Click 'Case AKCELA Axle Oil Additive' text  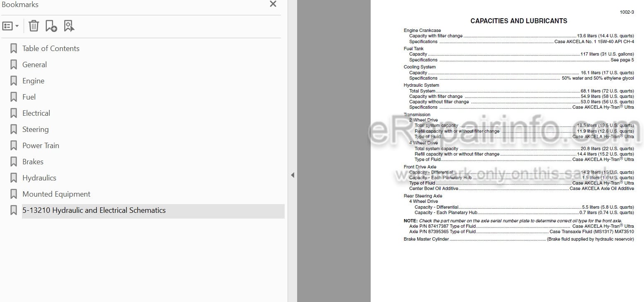pyautogui.click(x=602, y=188)
